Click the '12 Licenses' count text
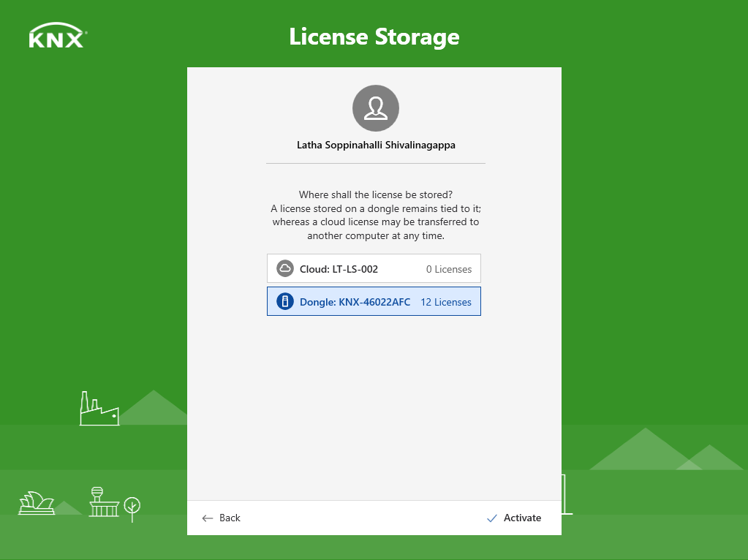Viewport: 748px width, 560px height. tap(446, 302)
